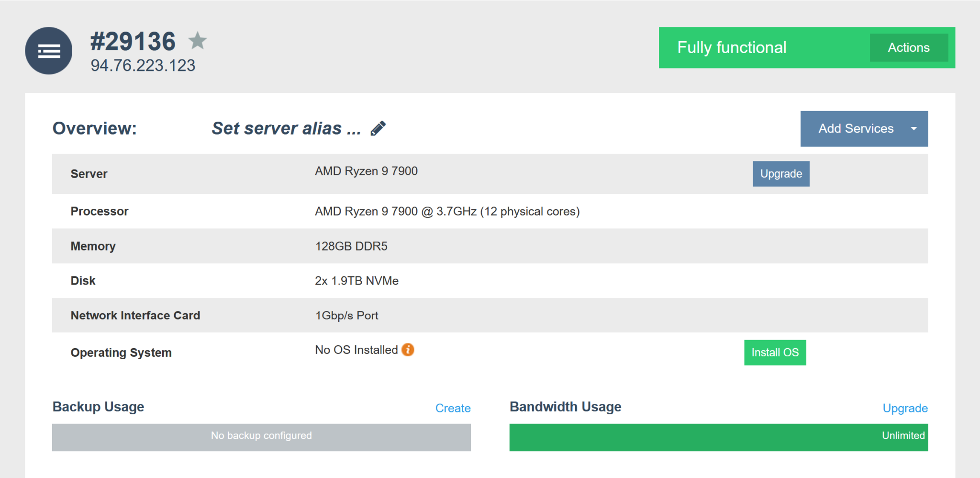This screenshot has height=478, width=980.
Task: Click the No backup configured bar
Action: 261,436
